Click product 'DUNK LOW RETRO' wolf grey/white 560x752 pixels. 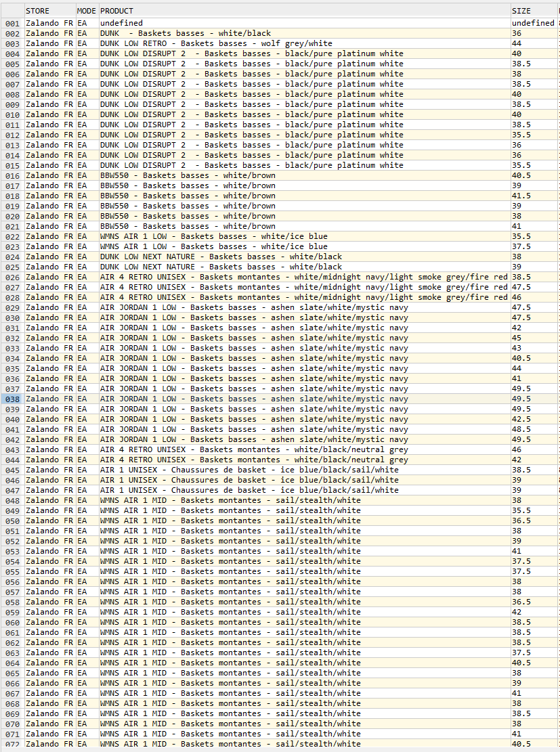tap(304, 43)
